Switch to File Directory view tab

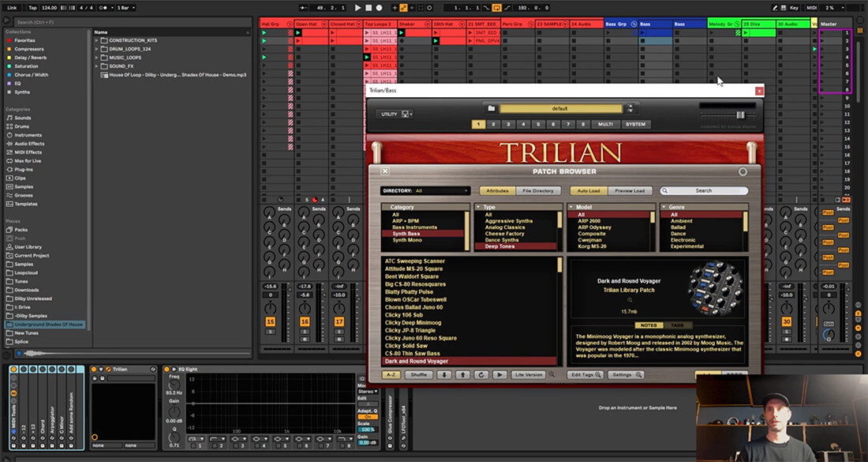coord(538,190)
